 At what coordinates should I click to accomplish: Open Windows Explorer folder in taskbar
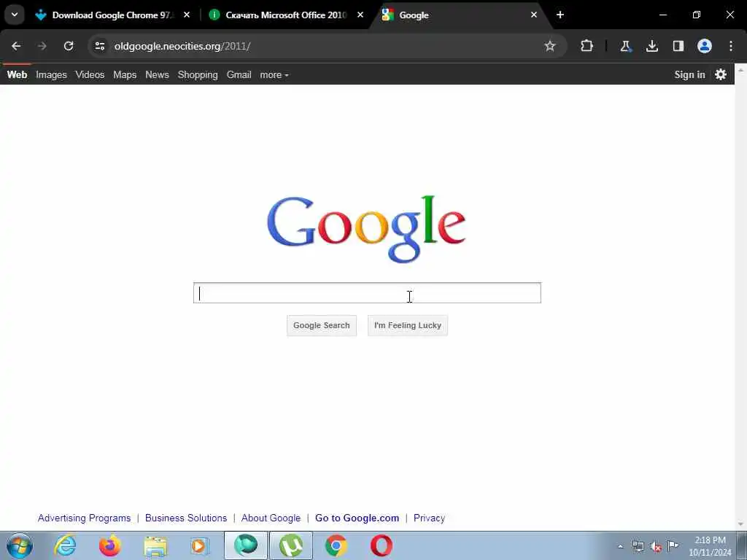(155, 545)
